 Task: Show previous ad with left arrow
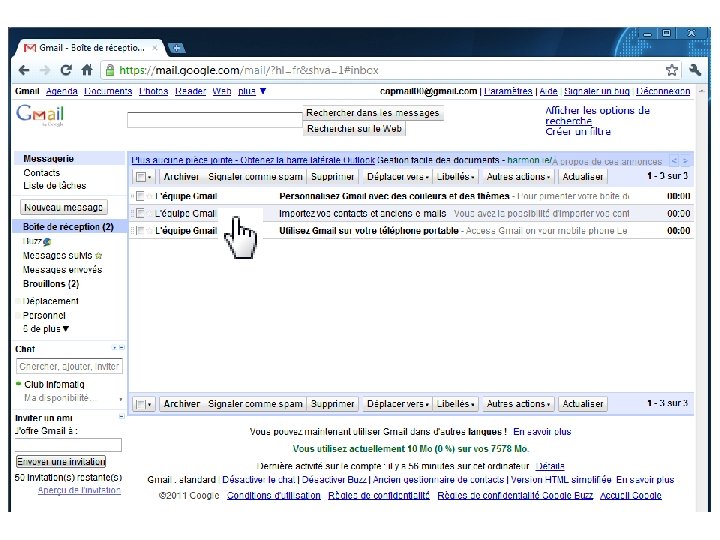674,161
